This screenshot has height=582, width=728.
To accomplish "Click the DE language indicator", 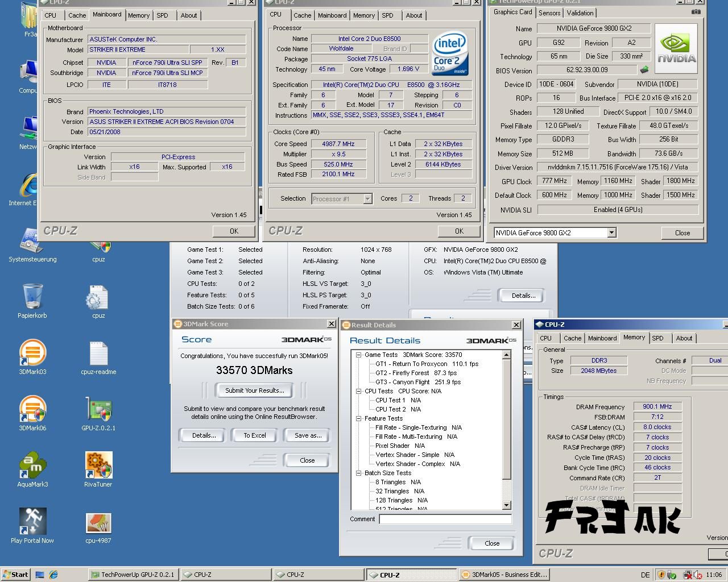I will 645,575.
